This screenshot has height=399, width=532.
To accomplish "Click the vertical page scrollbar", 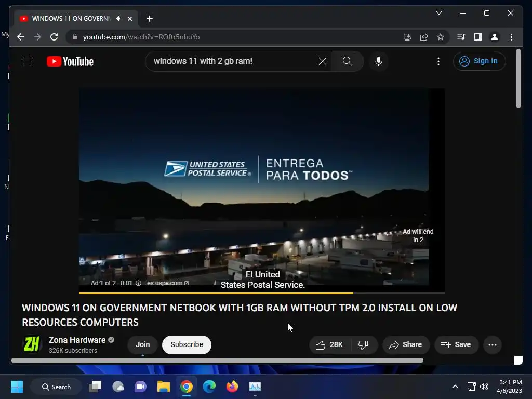I will coord(518,79).
